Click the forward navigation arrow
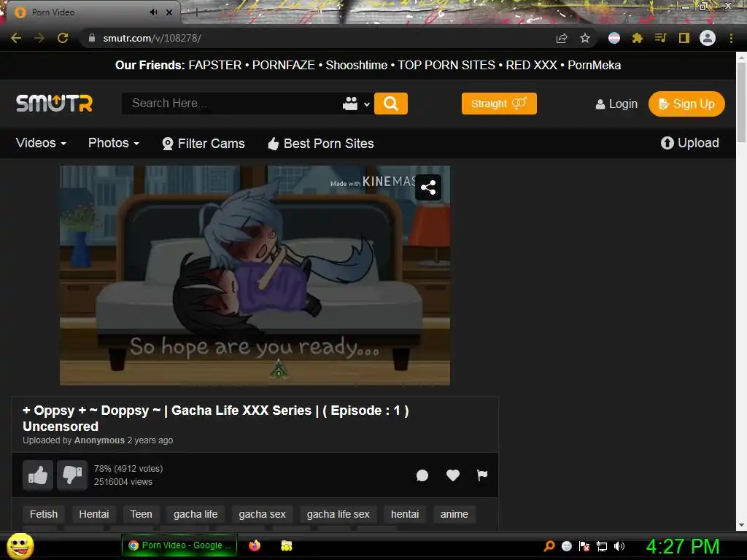Viewport: 747px width, 560px height. tap(39, 38)
